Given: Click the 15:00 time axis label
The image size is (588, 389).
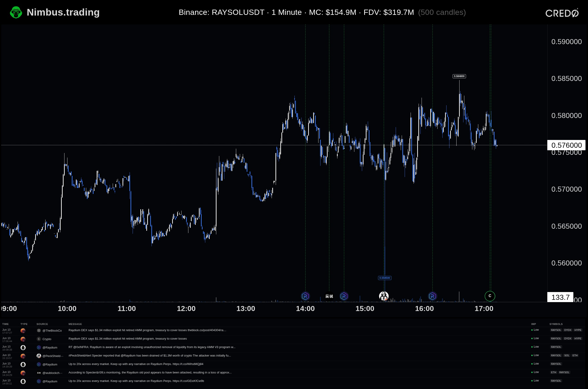Looking at the screenshot, I should click(365, 309).
